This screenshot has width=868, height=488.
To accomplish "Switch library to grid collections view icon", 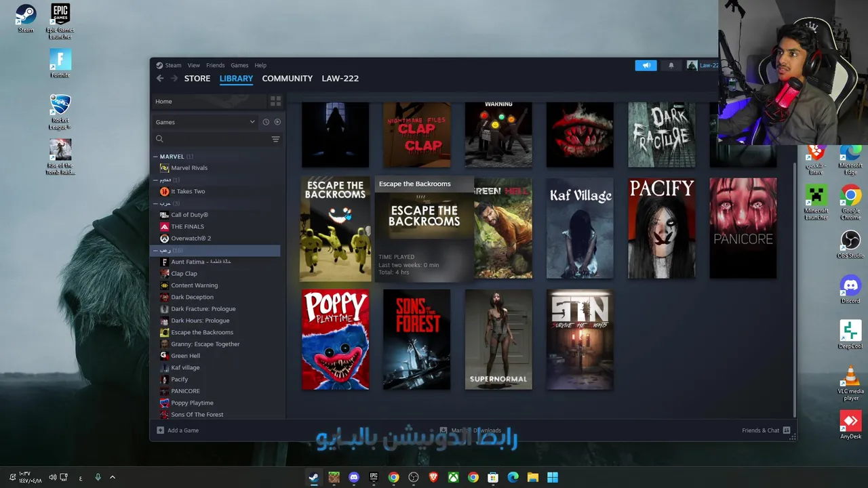I will (275, 101).
